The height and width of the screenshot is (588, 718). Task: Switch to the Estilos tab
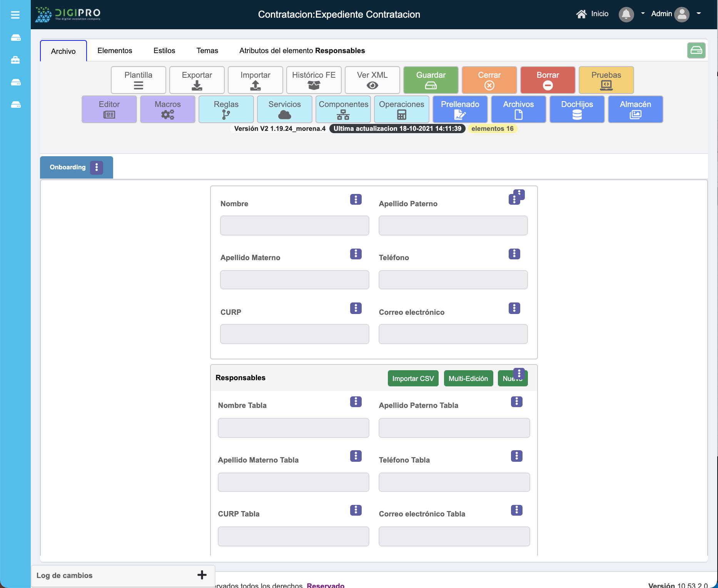point(164,51)
